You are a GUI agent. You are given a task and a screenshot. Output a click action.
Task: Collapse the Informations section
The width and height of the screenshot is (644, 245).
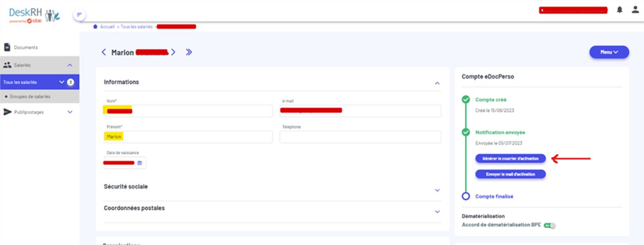pyautogui.click(x=437, y=83)
